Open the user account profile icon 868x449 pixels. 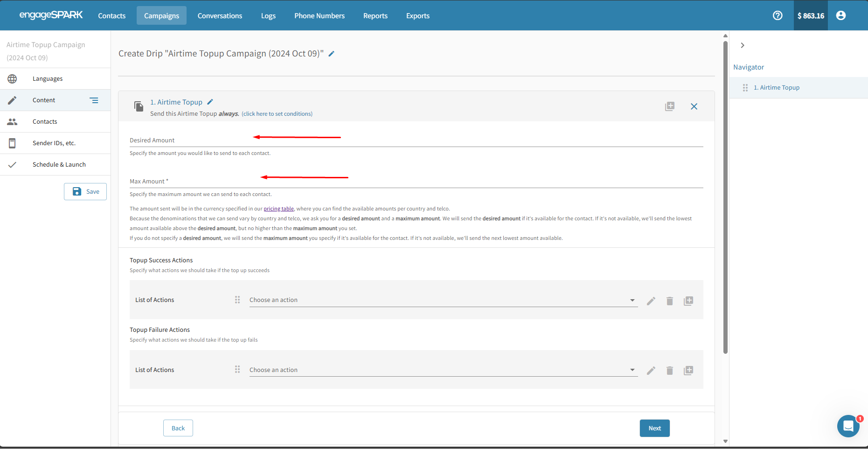840,15
